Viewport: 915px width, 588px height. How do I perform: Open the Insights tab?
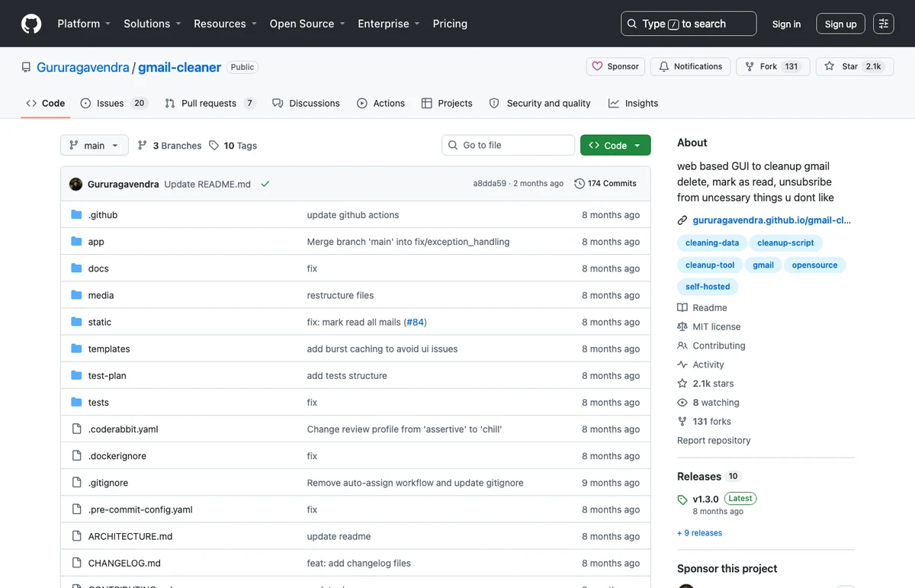pos(634,103)
